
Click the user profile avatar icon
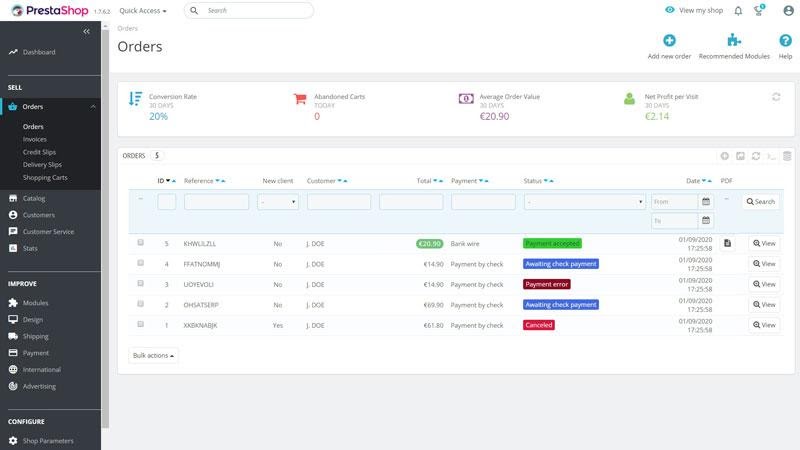788,11
